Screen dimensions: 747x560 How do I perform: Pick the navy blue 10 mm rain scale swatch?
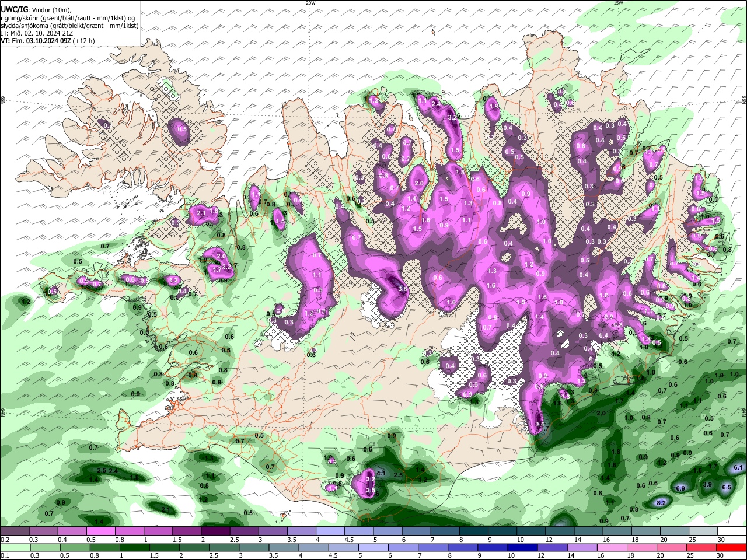click(522, 547)
